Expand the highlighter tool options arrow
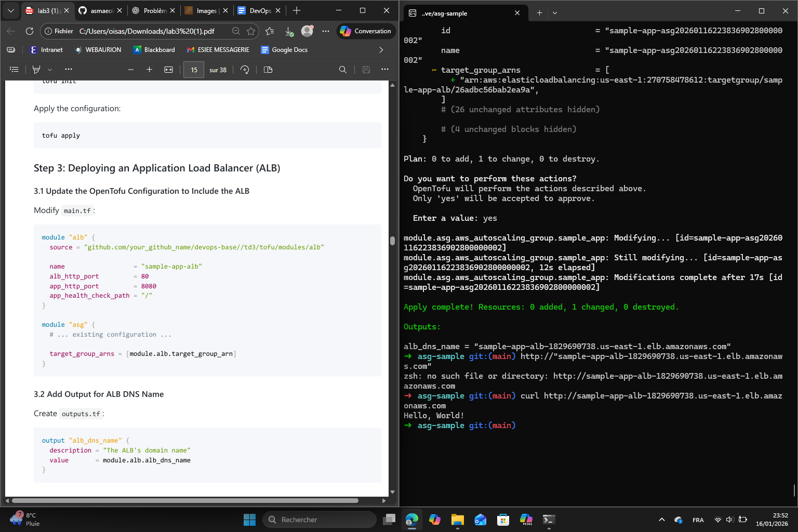 [x=50, y=70]
